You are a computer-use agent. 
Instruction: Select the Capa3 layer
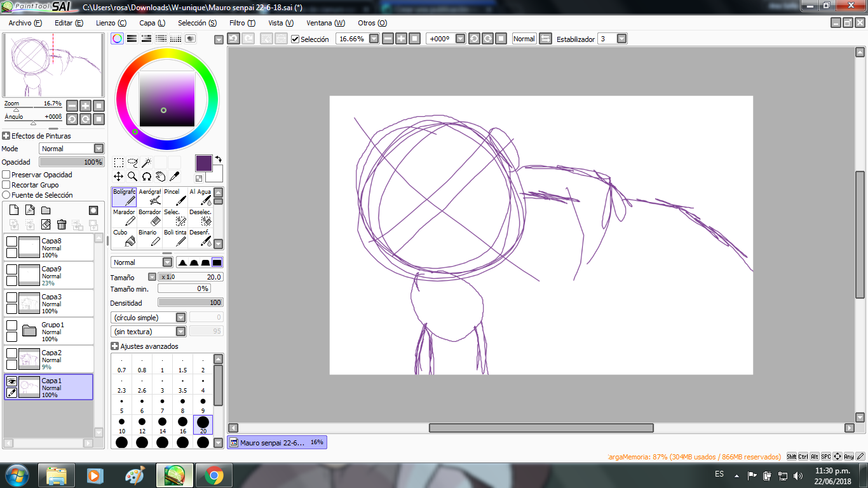pos(49,303)
